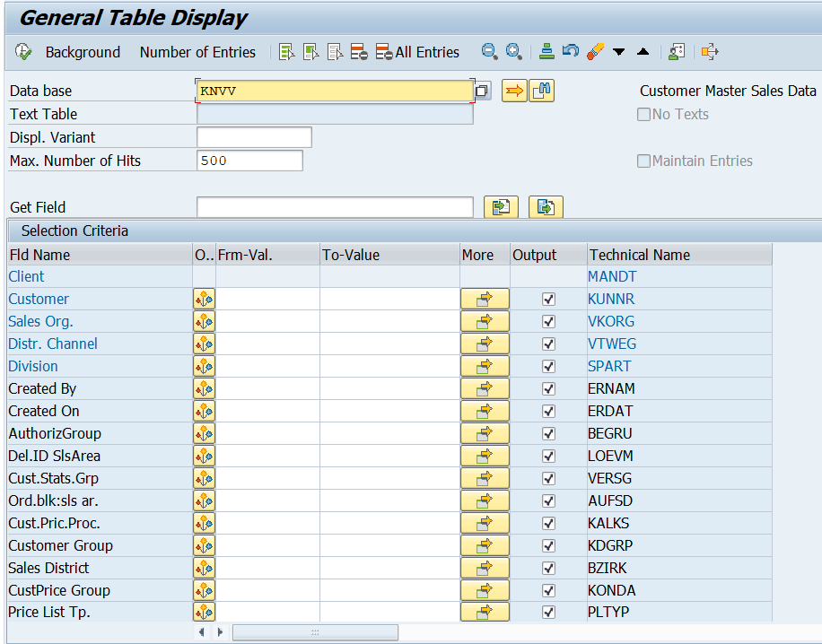Click the Background toolbar button
822x644 pixels.
83,52
